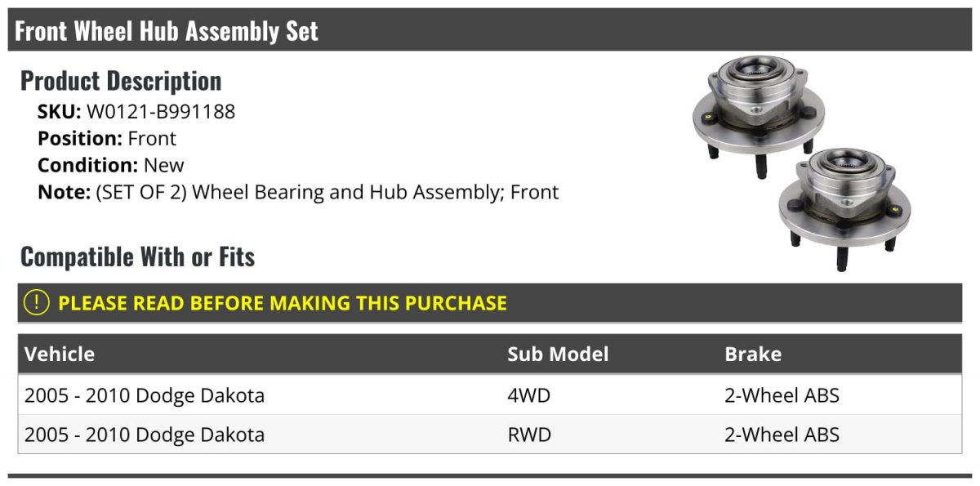Click 2-Wheel ABS in the 4WD row
Viewport: 980px width, 486px height.
[x=782, y=395]
